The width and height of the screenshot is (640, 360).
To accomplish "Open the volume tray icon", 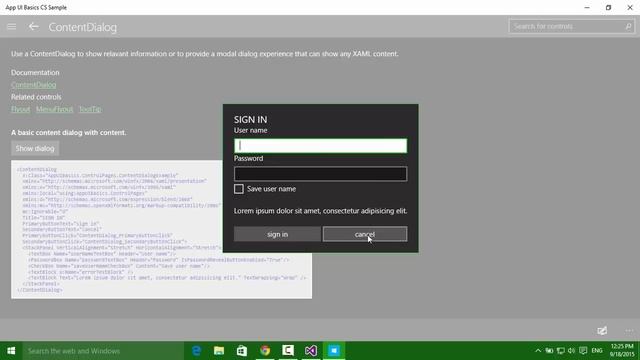I will pos(572,351).
